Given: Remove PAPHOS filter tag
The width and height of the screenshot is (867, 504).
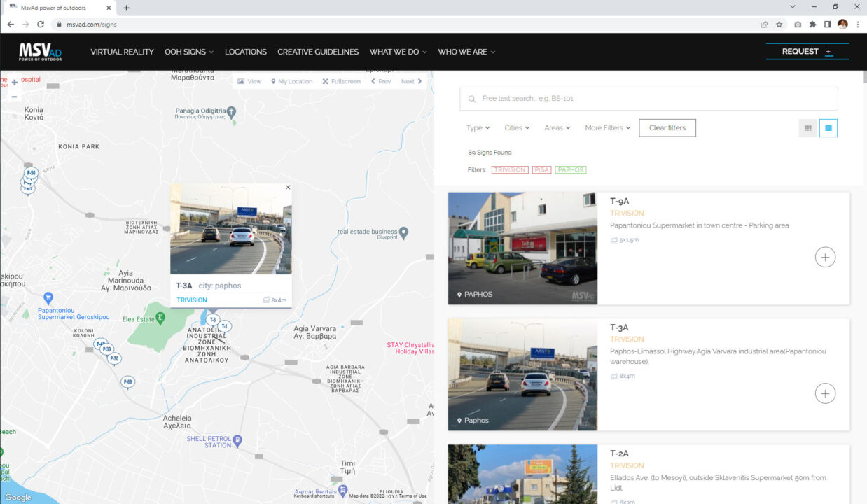Looking at the screenshot, I should (571, 170).
